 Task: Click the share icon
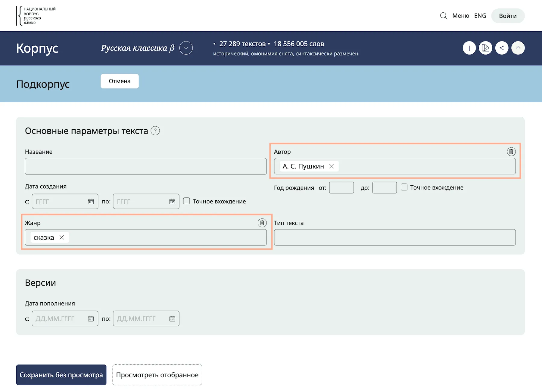tap(502, 48)
